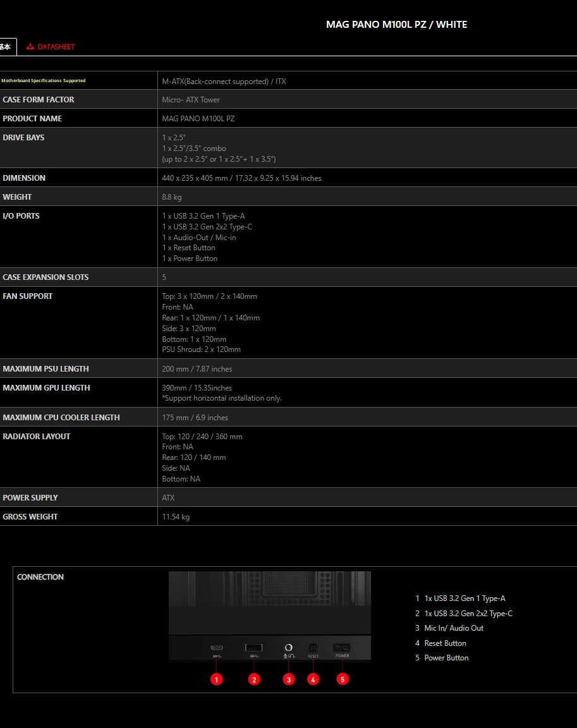Image resolution: width=577 pixels, height=728 pixels.
Task: Click the POWER SUPPLY label
Action: pyautogui.click(x=30, y=498)
